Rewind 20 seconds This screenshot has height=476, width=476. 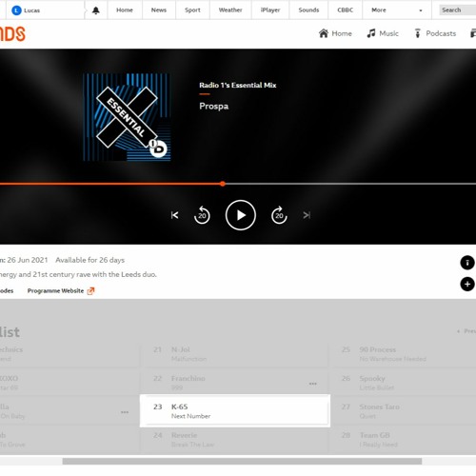point(202,215)
